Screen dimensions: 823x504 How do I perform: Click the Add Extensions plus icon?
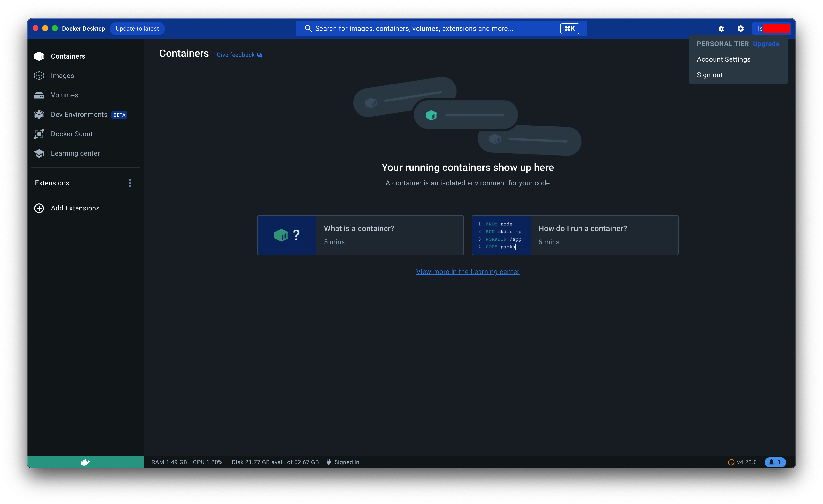point(39,208)
